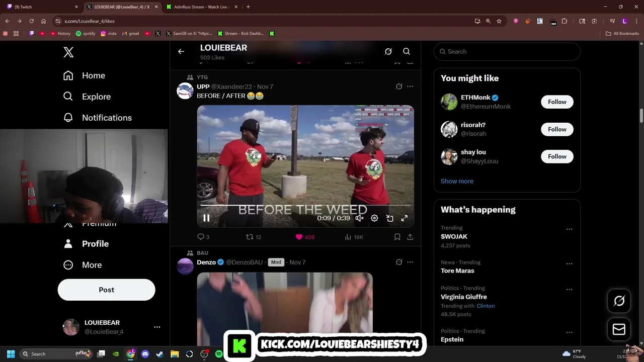
Task: Open the Chrome extensions puzzle icon
Action: pos(564,21)
